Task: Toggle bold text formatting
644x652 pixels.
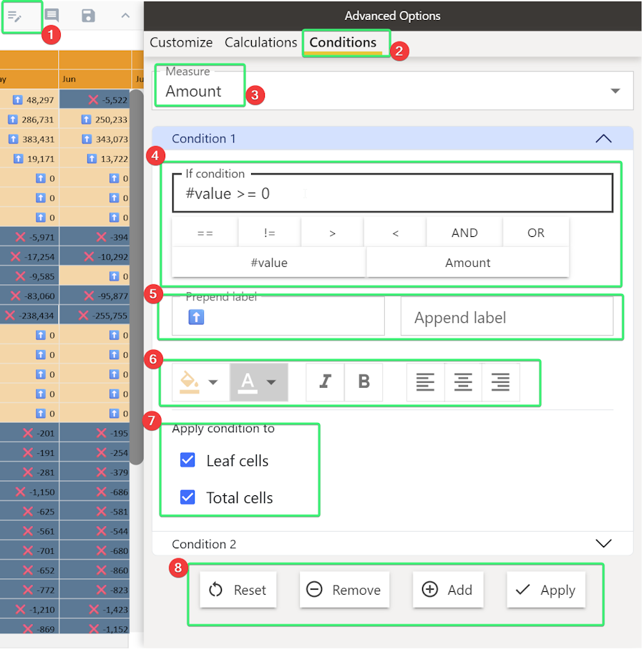Action: coord(364,382)
